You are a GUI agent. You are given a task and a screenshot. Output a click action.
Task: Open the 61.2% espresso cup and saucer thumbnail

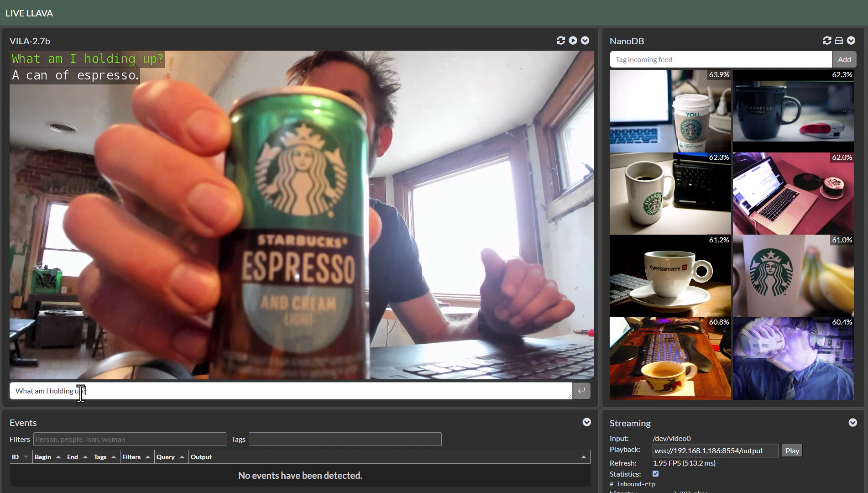coord(670,276)
